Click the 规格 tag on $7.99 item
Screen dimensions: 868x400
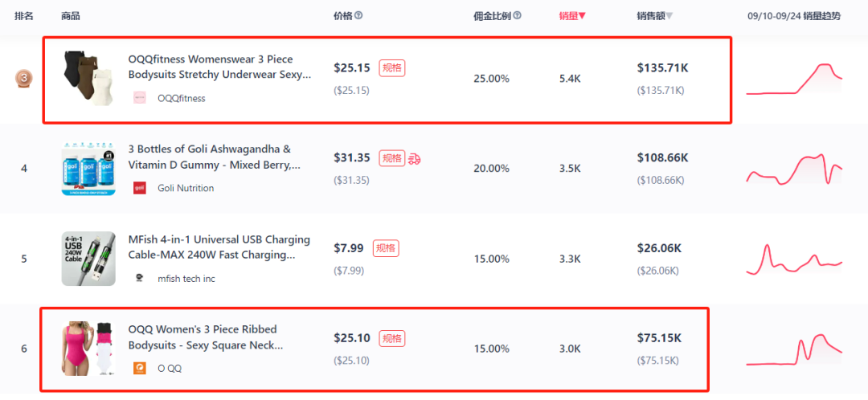click(x=386, y=248)
